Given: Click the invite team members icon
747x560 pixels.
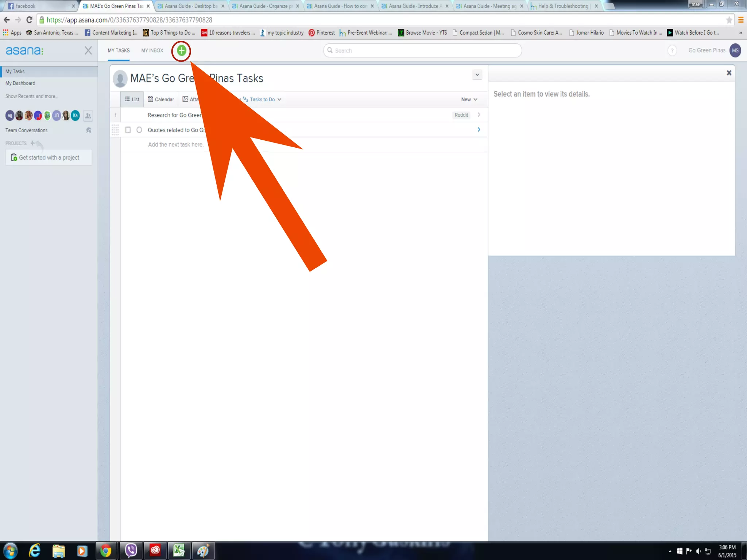Looking at the screenshot, I should coord(88,116).
